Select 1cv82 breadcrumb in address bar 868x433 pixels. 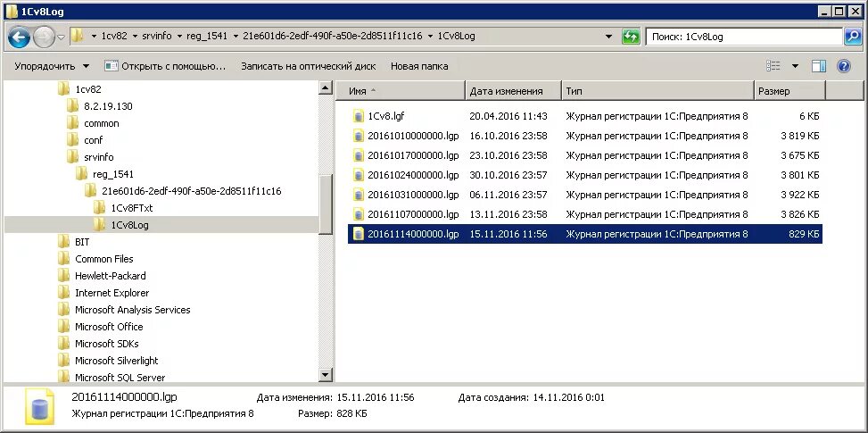tap(114, 36)
